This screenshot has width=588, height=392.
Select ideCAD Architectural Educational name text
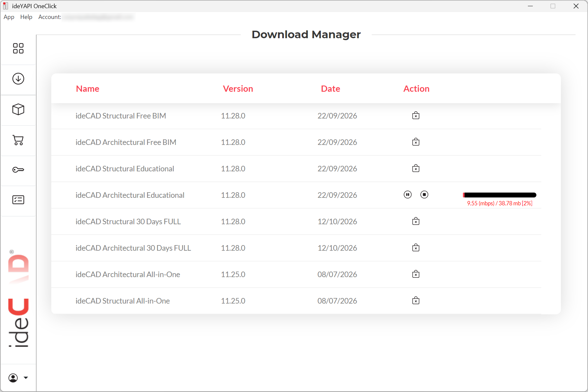point(130,195)
